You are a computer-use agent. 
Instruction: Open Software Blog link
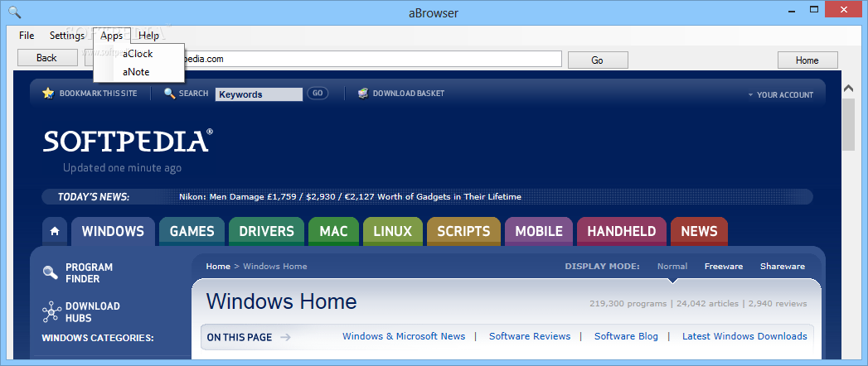[626, 336]
